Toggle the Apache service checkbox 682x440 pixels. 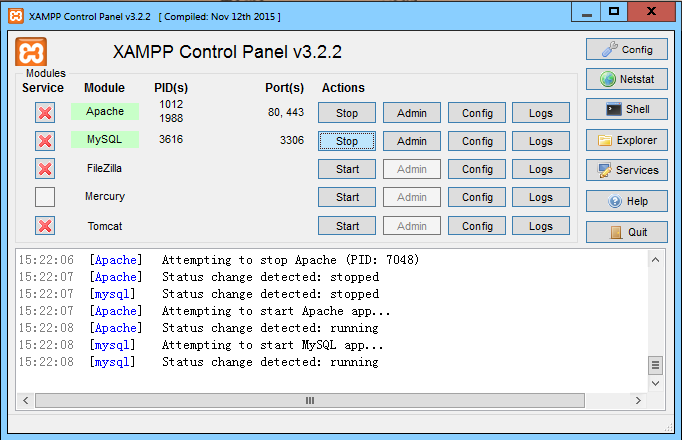tap(45, 113)
